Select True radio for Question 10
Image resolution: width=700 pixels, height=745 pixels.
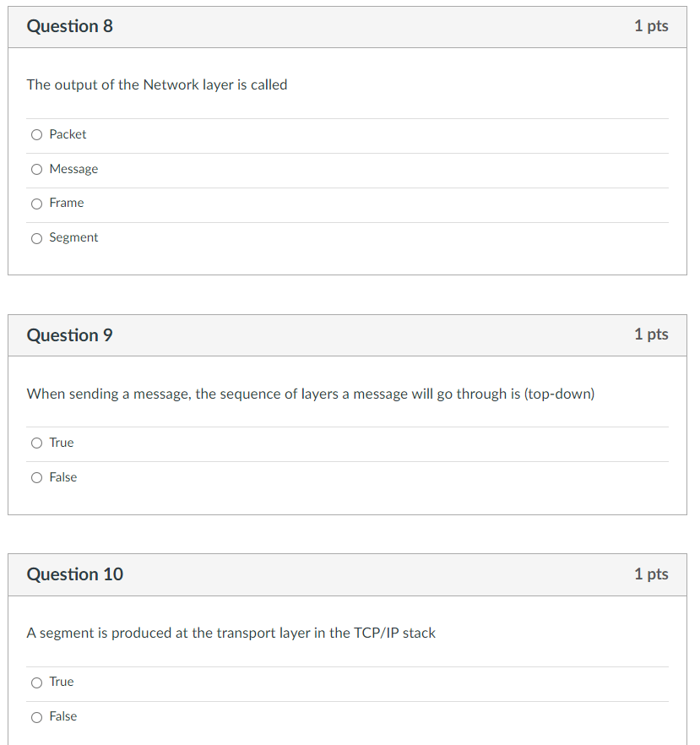[x=36, y=682]
